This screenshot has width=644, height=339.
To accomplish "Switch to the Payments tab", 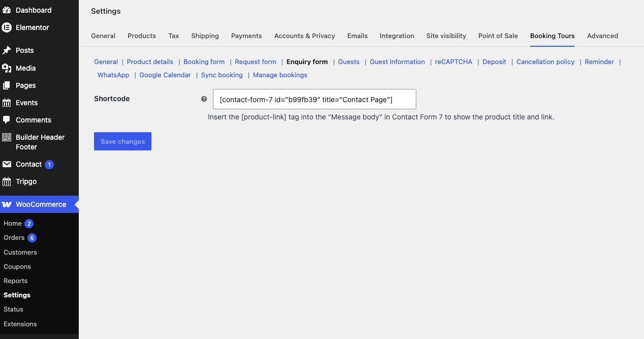I will [247, 36].
